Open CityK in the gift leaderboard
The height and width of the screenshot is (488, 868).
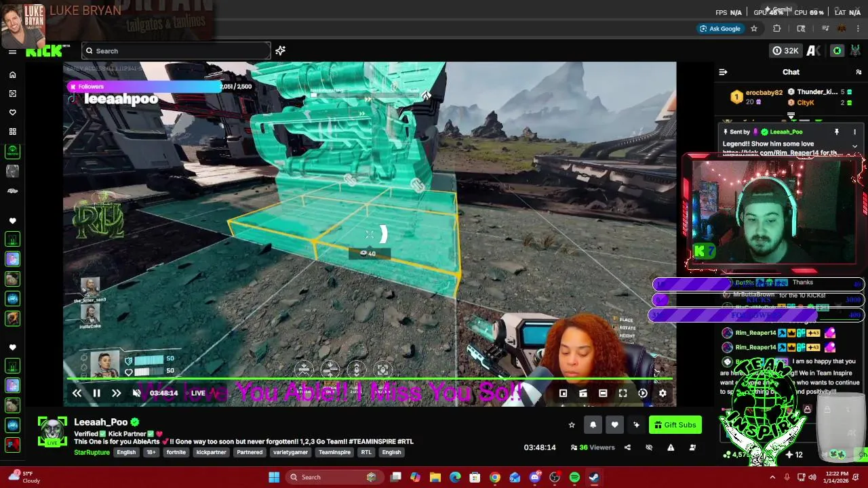pos(806,103)
